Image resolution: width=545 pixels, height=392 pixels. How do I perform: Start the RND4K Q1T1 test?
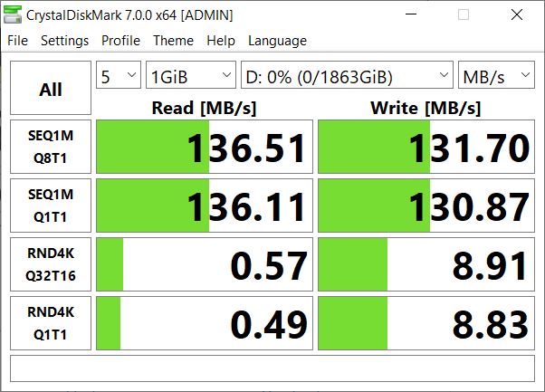51,323
